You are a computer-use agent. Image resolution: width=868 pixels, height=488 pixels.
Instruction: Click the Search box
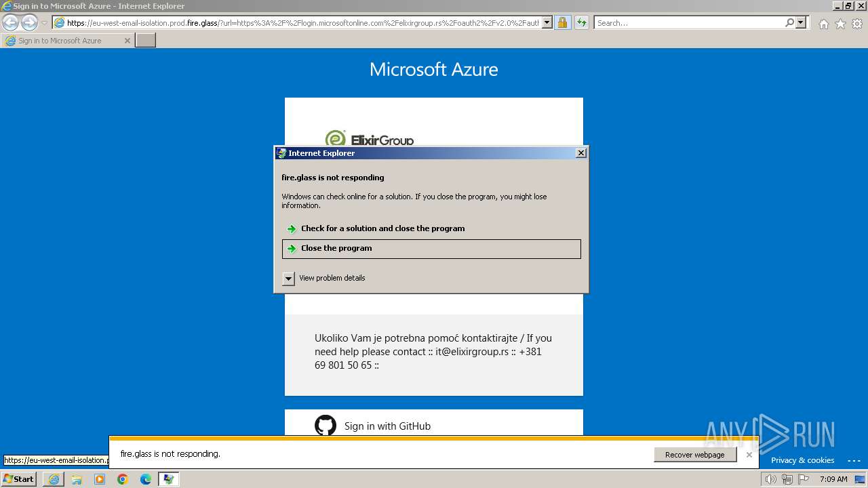(x=688, y=23)
